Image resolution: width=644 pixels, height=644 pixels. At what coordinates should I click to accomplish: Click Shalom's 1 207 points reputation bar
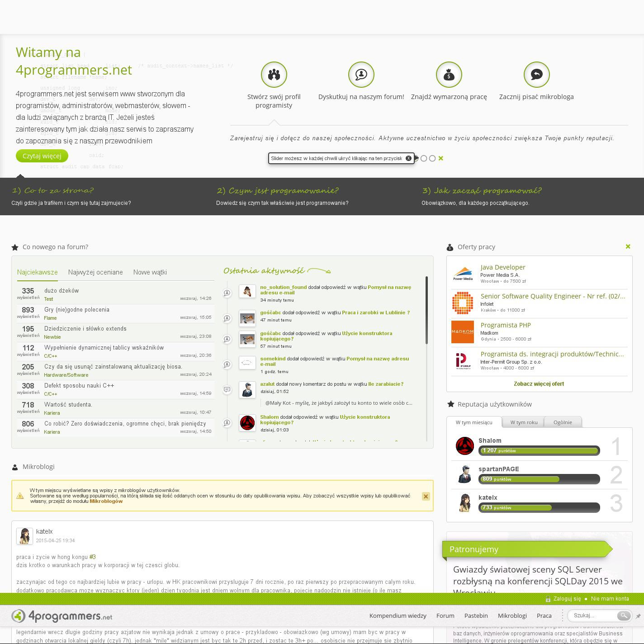coord(539,450)
